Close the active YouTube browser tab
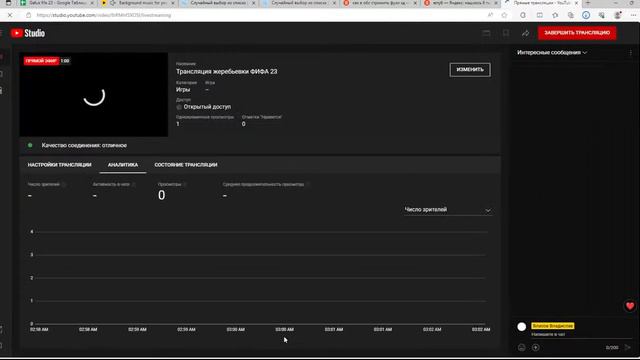The image size is (640, 360). pyautogui.click(x=576, y=3)
